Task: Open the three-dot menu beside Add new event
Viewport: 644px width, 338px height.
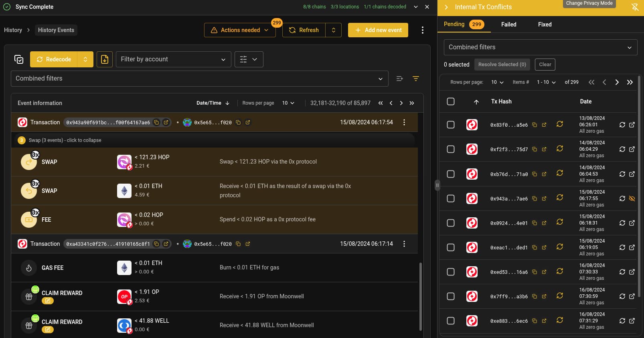Action: click(422, 30)
